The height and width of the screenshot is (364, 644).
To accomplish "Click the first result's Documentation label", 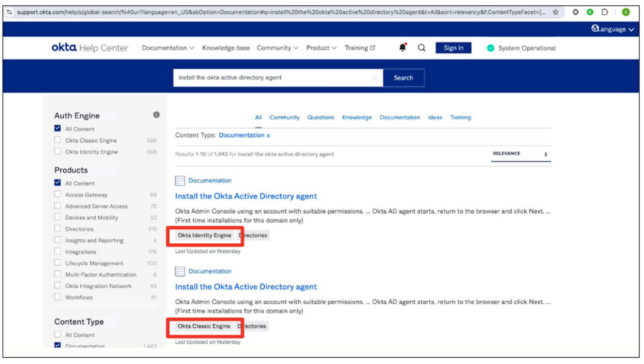I will [210, 180].
